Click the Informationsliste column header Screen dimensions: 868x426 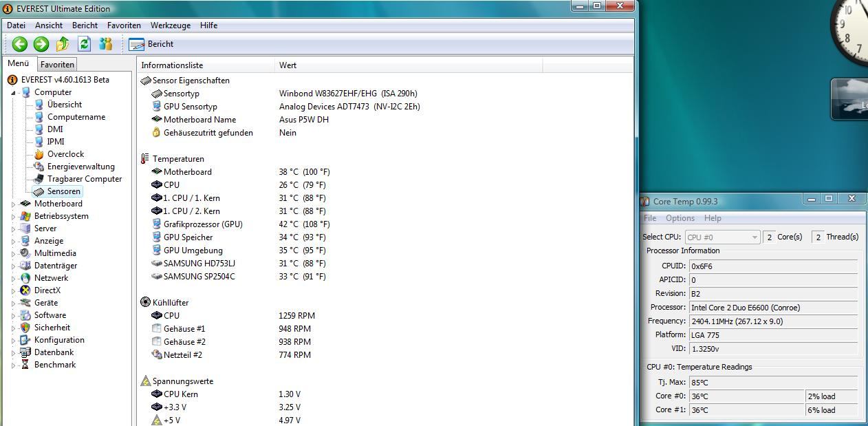tap(206, 65)
